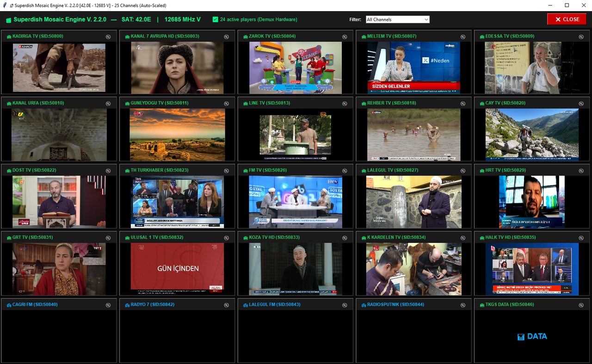Minimize the Superdish Mosaic Engine window

tap(550, 6)
